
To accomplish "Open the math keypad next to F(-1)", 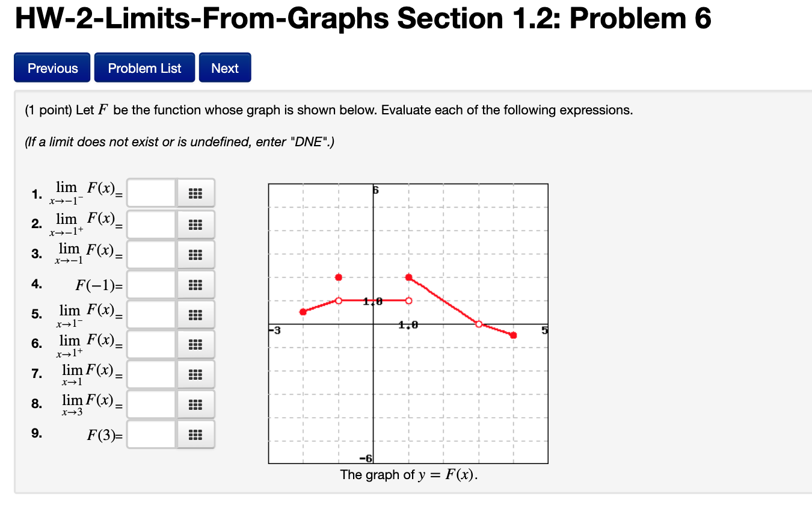I will [195, 284].
